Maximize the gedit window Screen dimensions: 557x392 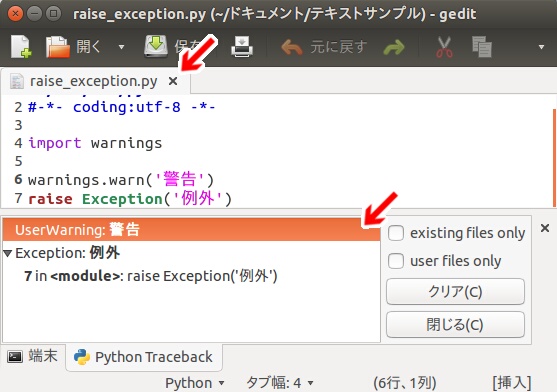(x=54, y=14)
